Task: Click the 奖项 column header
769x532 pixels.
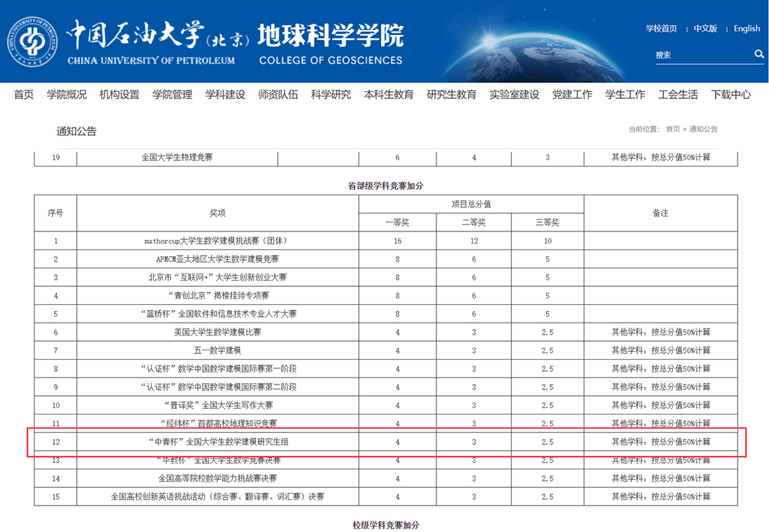Action: coord(218,213)
